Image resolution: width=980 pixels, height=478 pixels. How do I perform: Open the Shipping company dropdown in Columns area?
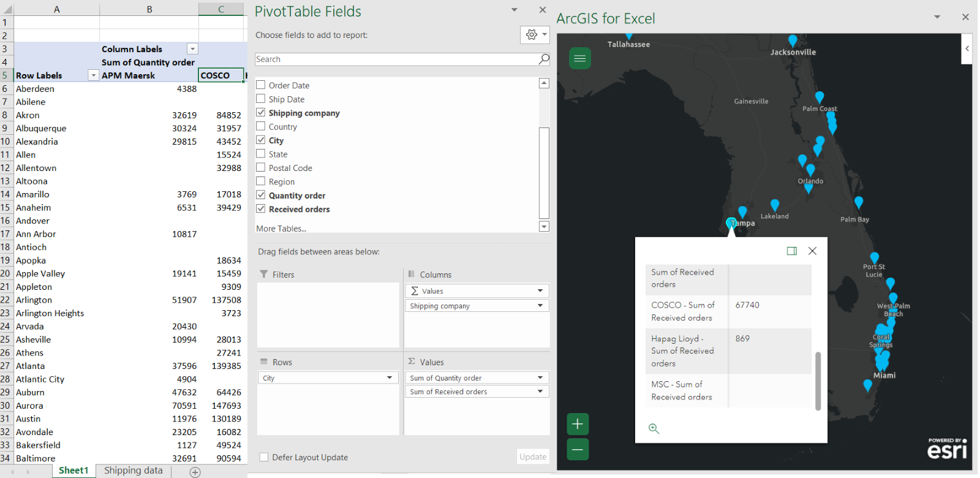pyautogui.click(x=540, y=306)
